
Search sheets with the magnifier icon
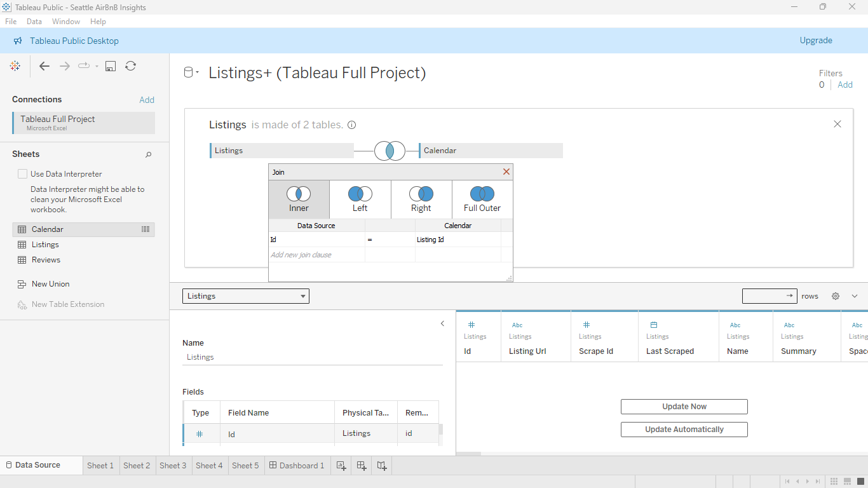click(149, 154)
